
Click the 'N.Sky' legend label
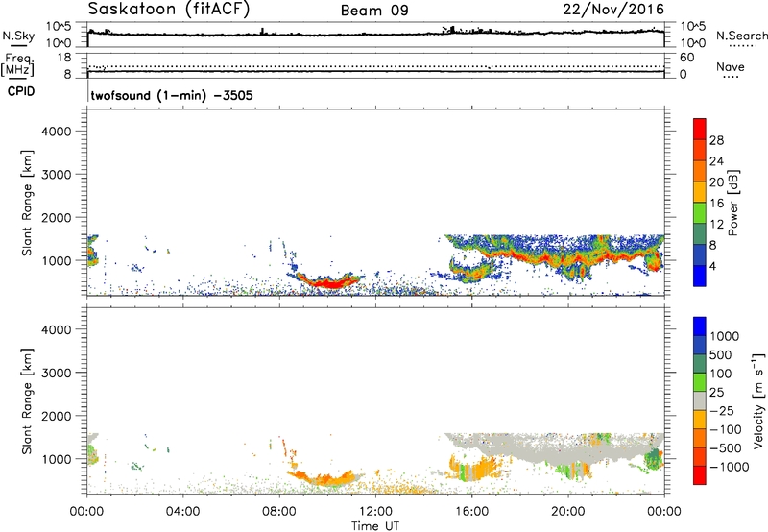click(x=18, y=36)
